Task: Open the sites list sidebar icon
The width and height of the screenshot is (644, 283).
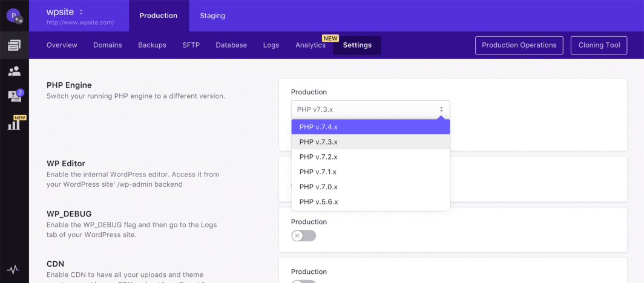Action: [14, 45]
